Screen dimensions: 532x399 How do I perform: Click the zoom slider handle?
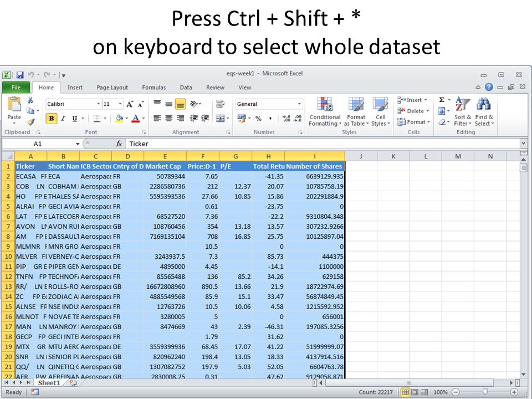[485, 392]
